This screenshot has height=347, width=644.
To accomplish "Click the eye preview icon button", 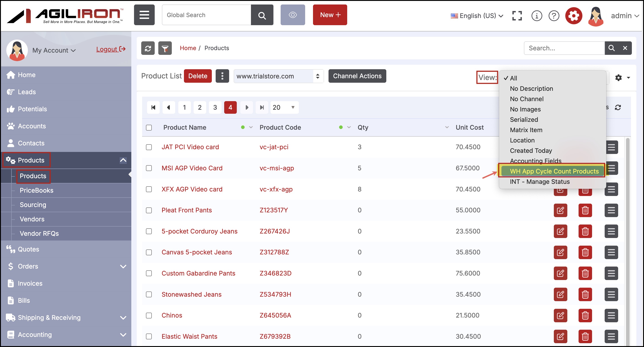I will click(x=293, y=15).
